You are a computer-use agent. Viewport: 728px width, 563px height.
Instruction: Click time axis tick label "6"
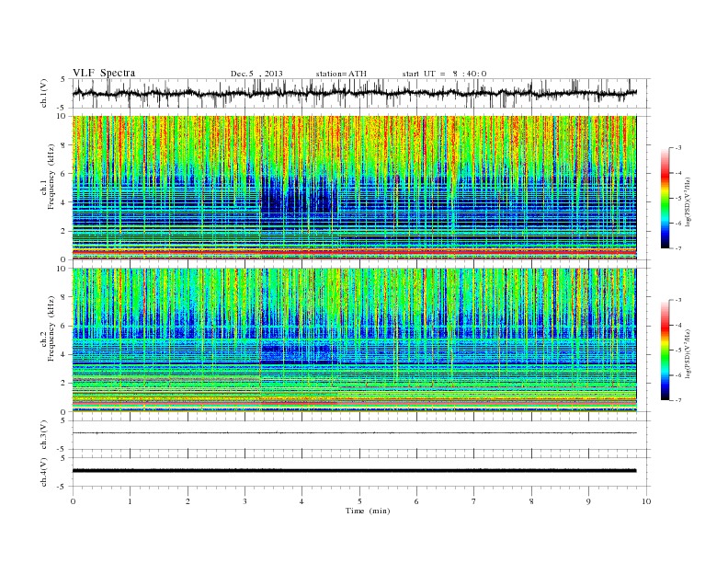[416, 501]
